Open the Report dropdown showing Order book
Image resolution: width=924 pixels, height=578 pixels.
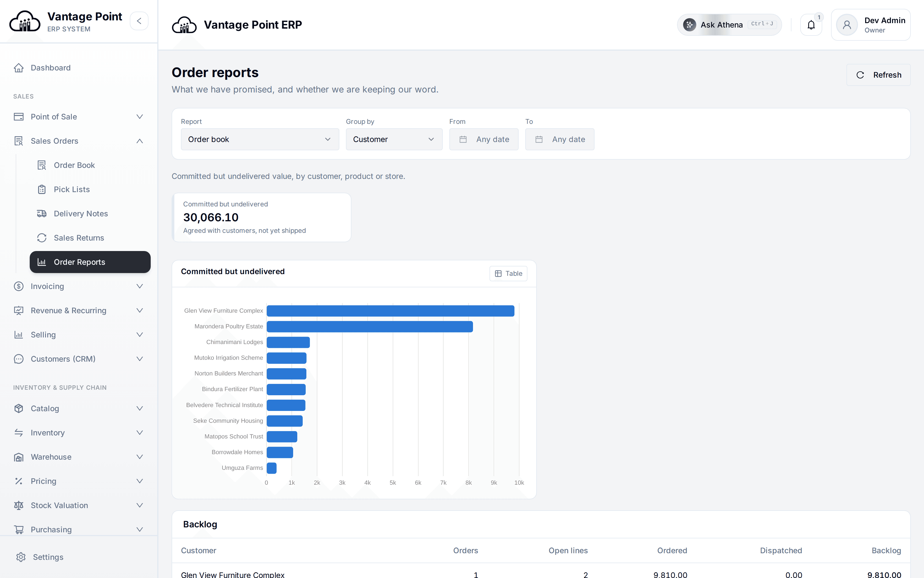[260, 139]
